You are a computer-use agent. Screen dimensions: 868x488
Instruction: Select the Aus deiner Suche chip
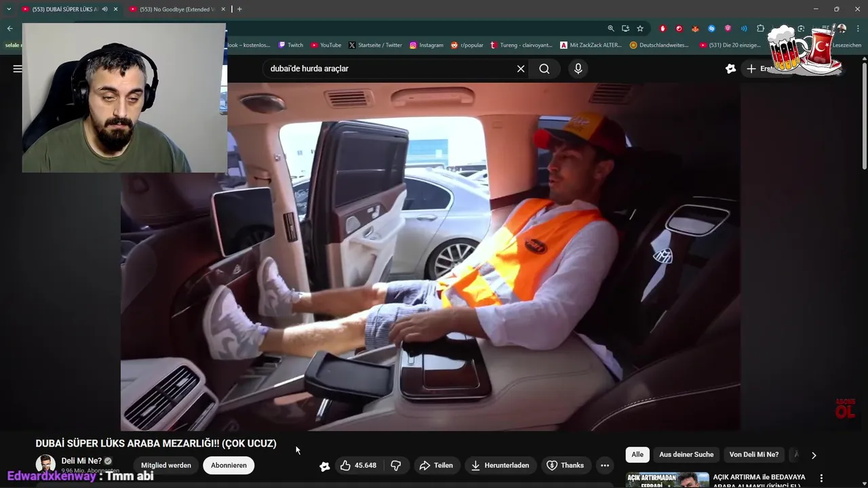[x=686, y=455]
